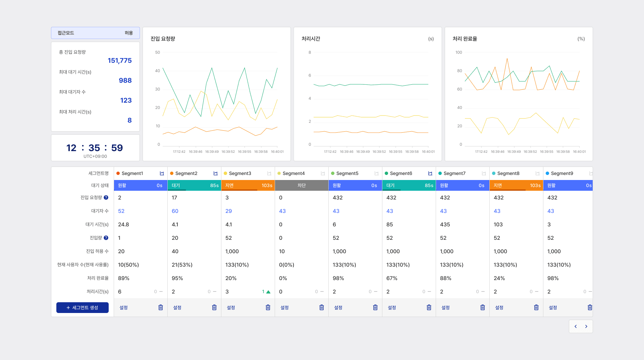
Task: Enable chart icon for Segment4
Action: 323,174
